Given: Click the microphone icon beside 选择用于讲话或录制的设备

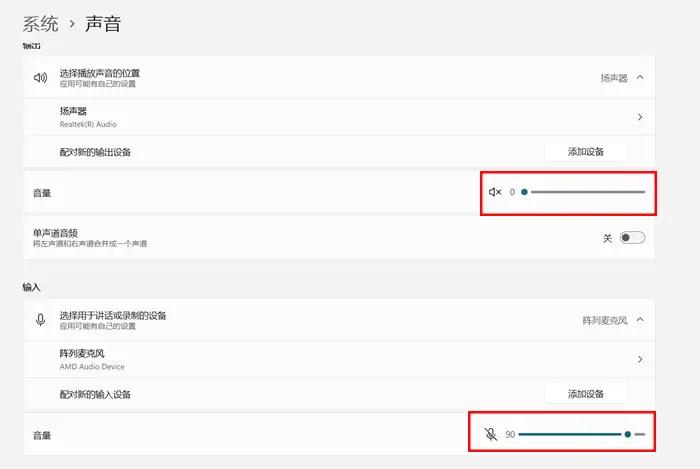Looking at the screenshot, I should point(40,320).
